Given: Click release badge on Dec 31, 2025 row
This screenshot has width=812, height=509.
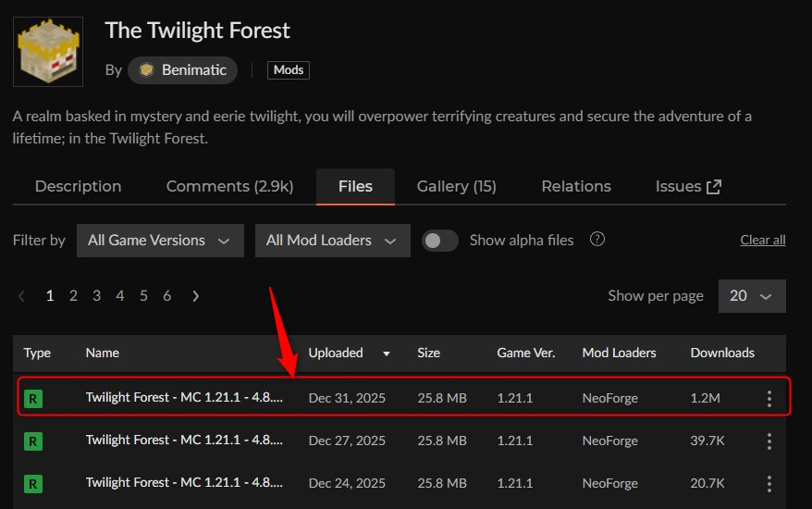Looking at the screenshot, I should pyautogui.click(x=33, y=399).
